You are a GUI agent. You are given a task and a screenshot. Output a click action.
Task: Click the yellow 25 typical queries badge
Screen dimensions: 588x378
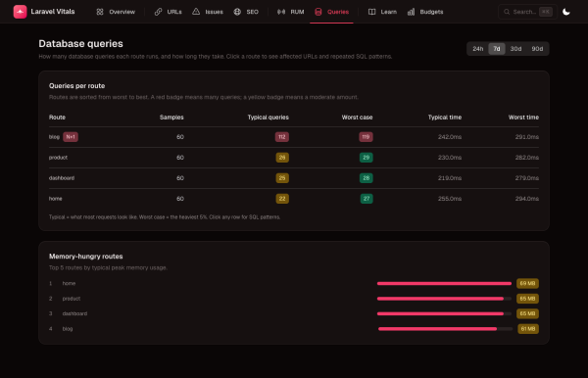tap(282, 178)
